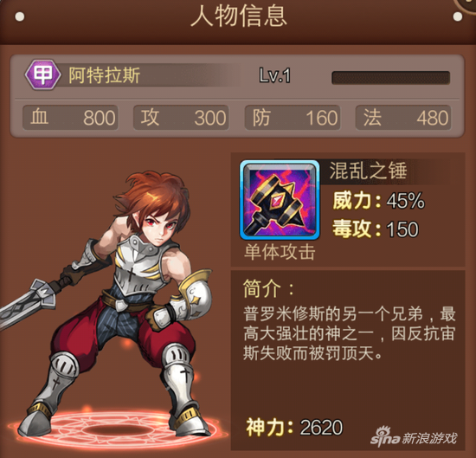Click the purple 甲 hexagon badge

click(42, 74)
